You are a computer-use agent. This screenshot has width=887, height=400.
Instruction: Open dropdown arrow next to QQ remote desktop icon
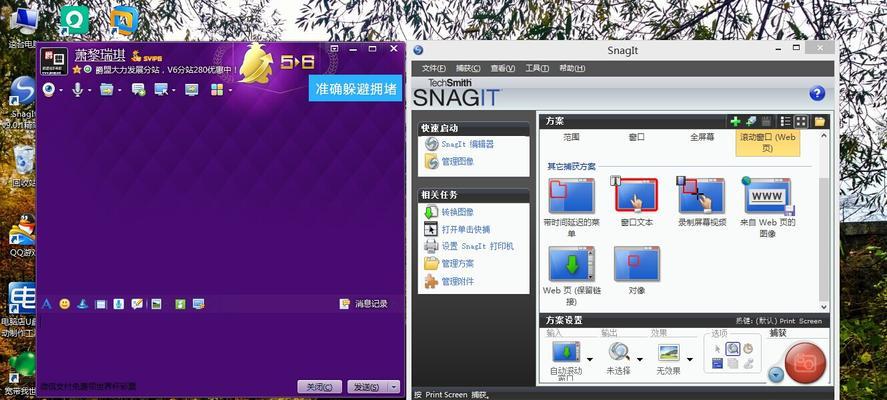coord(173,91)
